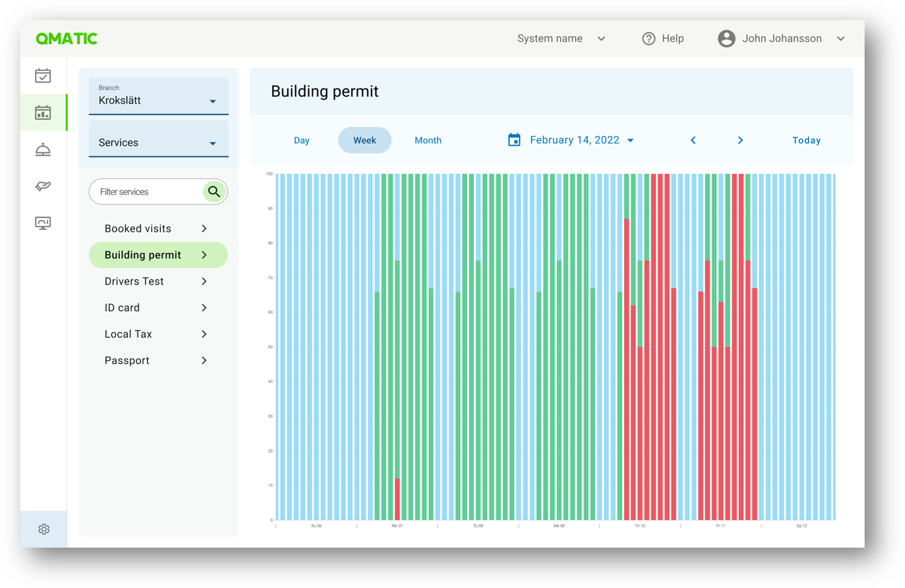This screenshot has height=588, width=905.
Task: Click the handshake icon in sidebar
Action: [x=43, y=187]
